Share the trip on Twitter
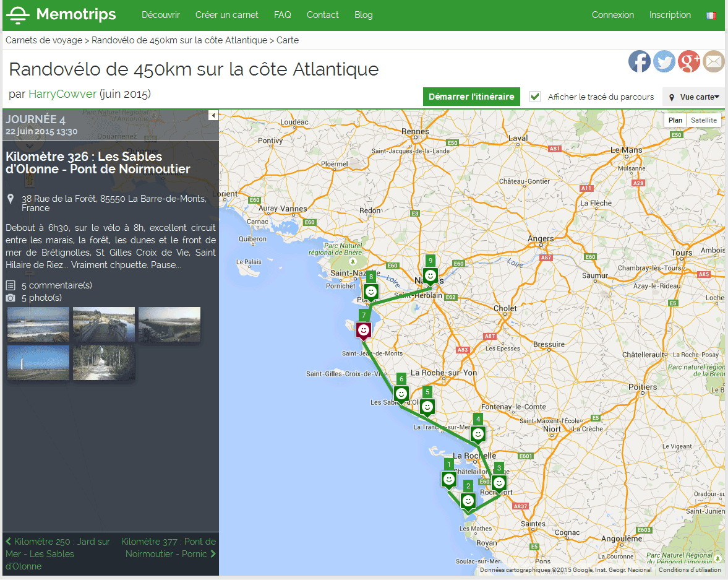The height and width of the screenshot is (580, 728). tap(664, 61)
